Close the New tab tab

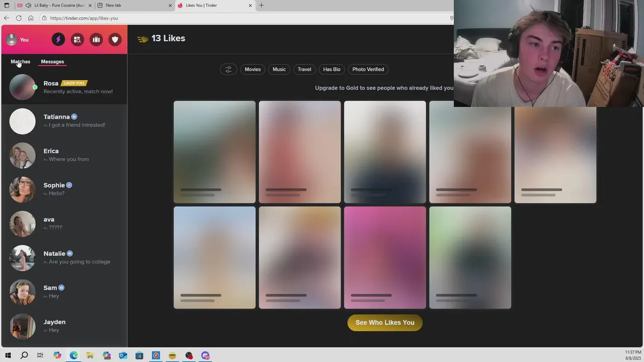(170, 6)
